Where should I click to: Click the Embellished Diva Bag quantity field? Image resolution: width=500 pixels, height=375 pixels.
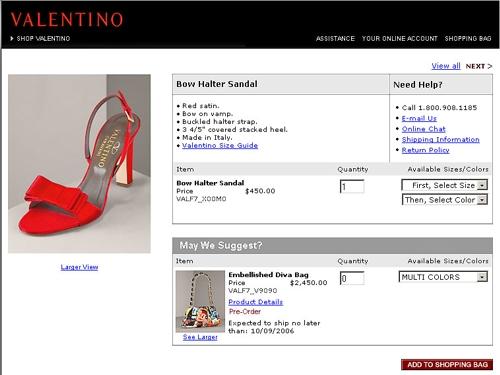(352, 278)
